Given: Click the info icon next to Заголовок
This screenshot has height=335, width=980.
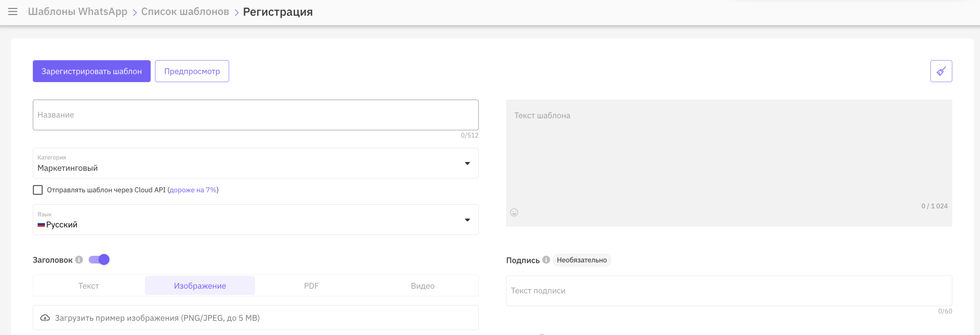Looking at the screenshot, I should (79, 260).
